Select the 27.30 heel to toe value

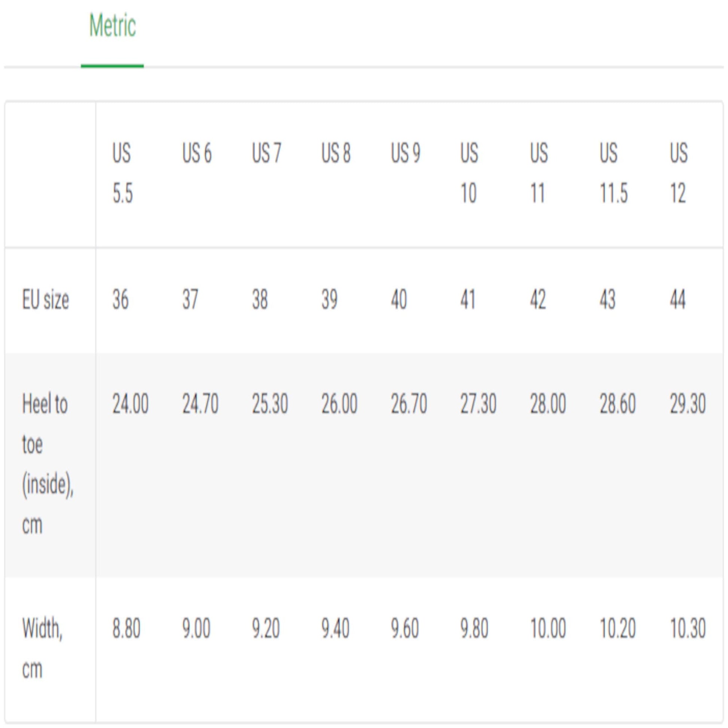[x=478, y=404]
